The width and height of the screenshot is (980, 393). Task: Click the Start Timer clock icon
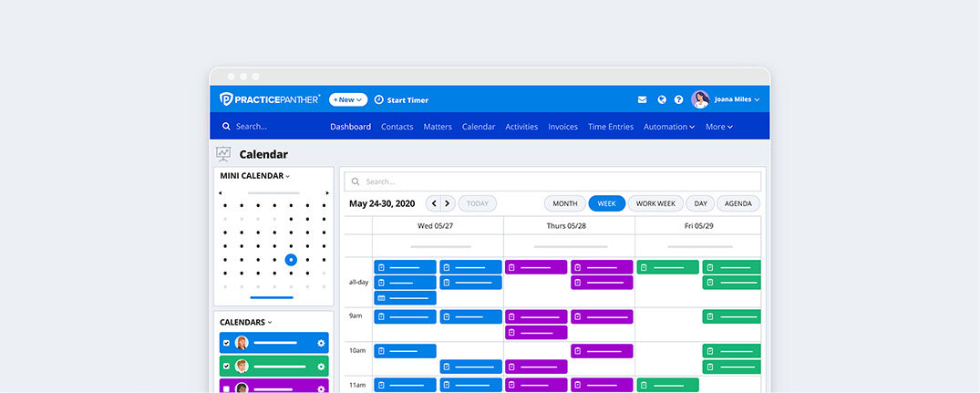tap(378, 100)
